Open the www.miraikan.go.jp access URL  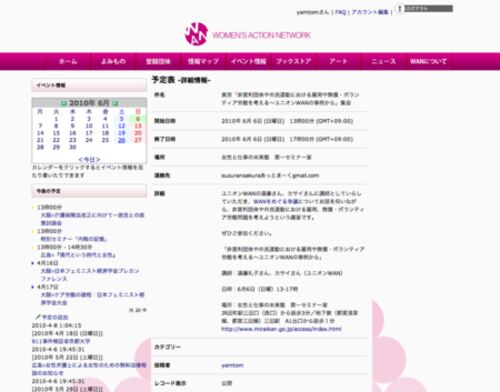pyautogui.click(x=281, y=329)
